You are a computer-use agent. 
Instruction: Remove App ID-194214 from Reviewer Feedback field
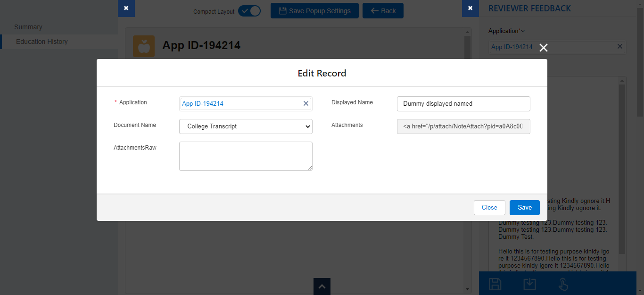(620, 46)
